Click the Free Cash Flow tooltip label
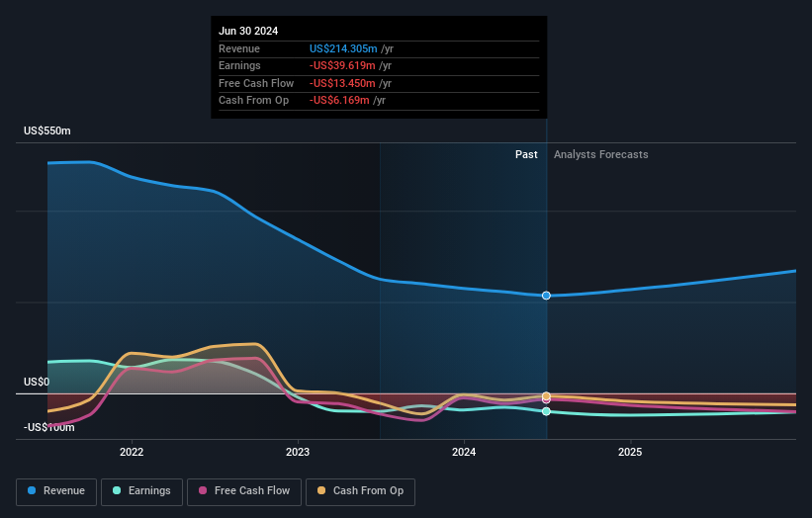The image size is (812, 518). coord(256,83)
